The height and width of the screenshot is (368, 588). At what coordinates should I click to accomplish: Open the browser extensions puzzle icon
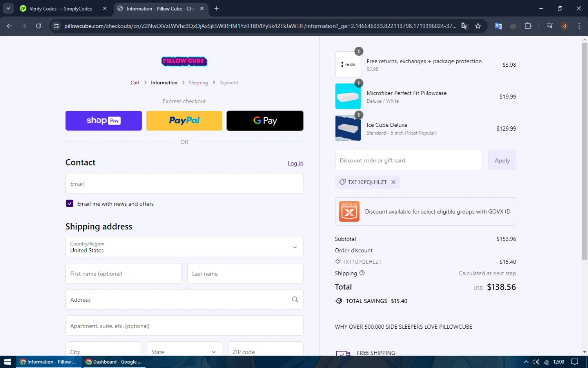[x=528, y=26]
